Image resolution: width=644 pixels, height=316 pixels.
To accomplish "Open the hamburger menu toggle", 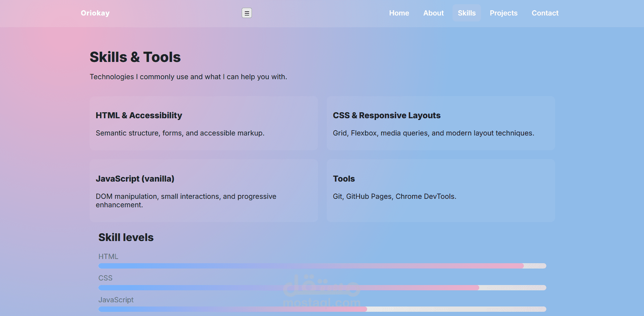I will pyautogui.click(x=247, y=13).
